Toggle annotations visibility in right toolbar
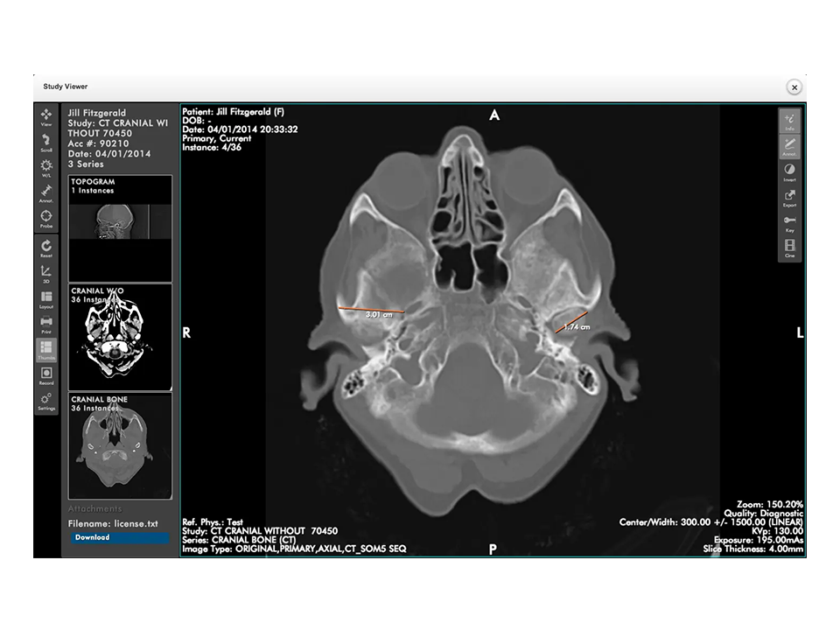This screenshot has height=630, width=840. click(789, 146)
